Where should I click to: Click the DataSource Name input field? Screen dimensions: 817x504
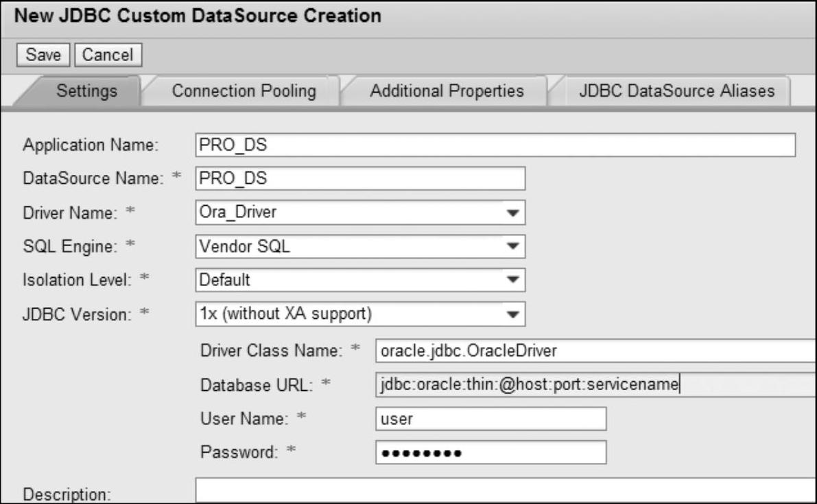[x=360, y=178]
